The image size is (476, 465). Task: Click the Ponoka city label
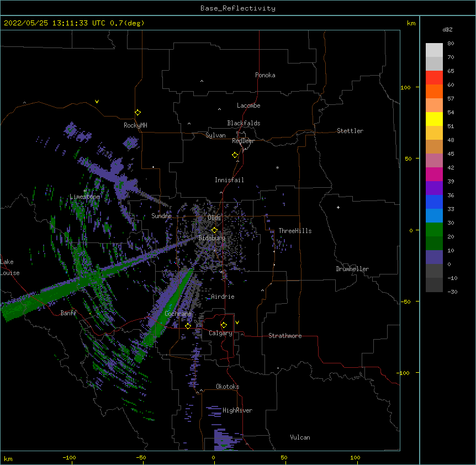pyautogui.click(x=265, y=75)
